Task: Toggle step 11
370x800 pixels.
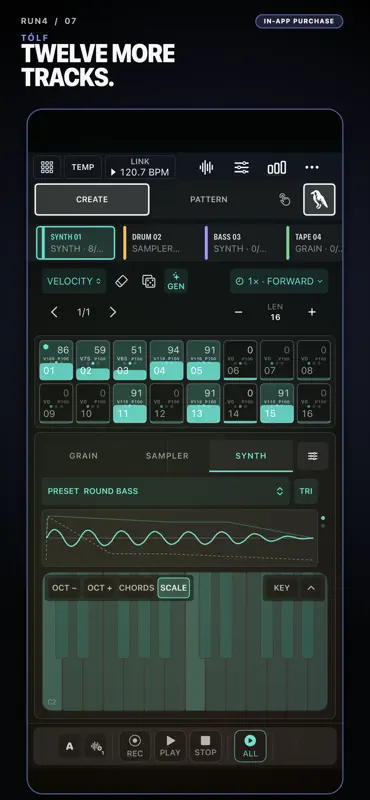Action: (130, 404)
